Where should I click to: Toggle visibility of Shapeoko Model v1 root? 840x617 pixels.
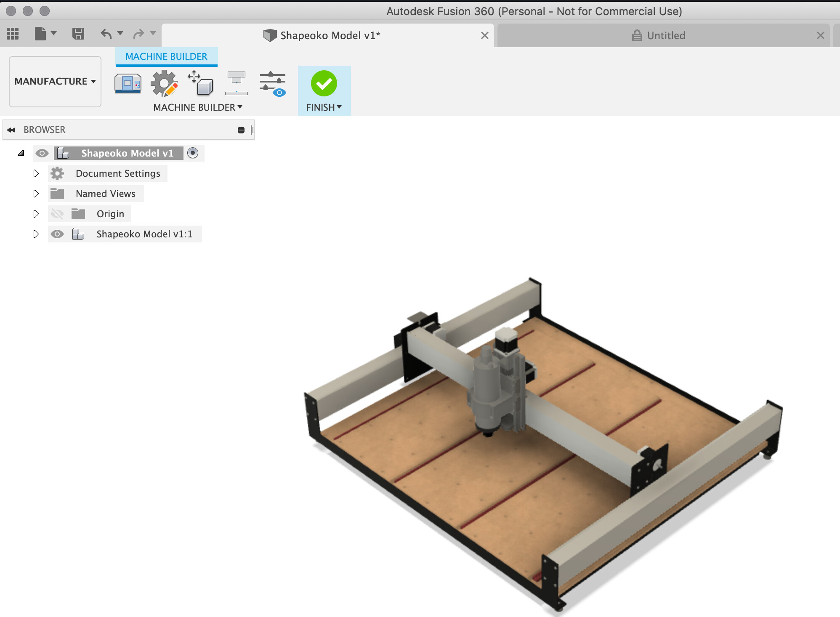41,153
